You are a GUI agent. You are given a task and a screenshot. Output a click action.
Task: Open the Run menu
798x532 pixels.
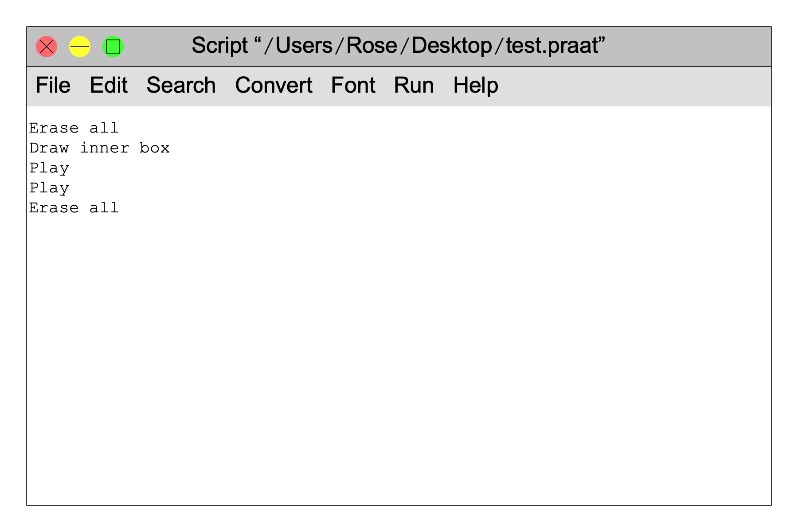point(414,85)
